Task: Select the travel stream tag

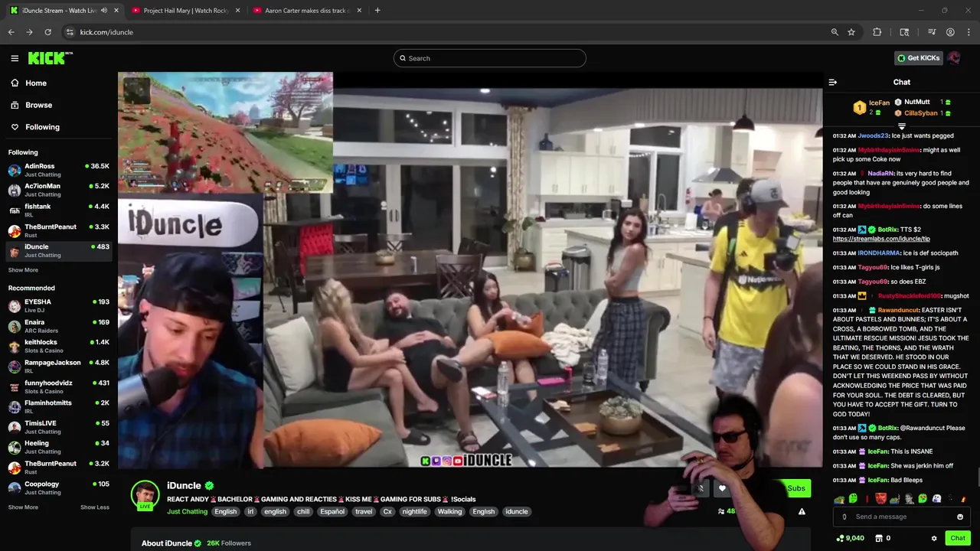Action: (x=364, y=511)
